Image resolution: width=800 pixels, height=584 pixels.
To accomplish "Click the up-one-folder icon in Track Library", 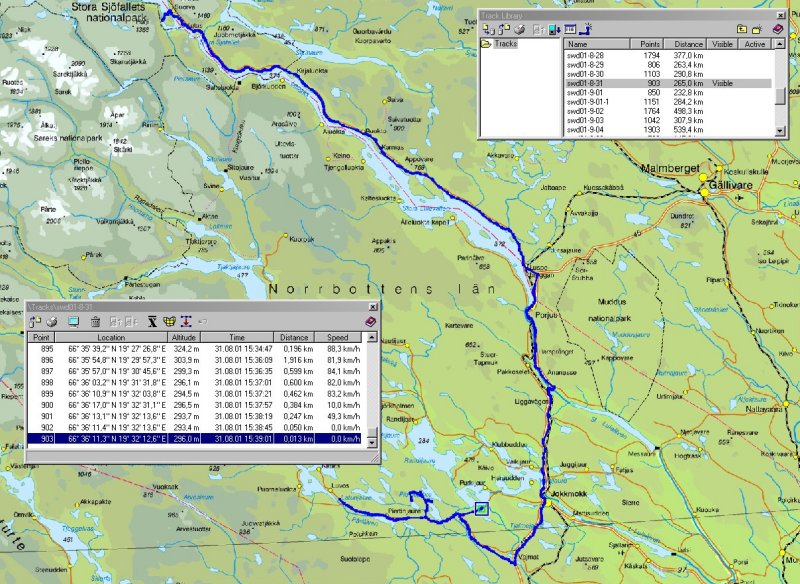I will pyautogui.click(x=742, y=30).
